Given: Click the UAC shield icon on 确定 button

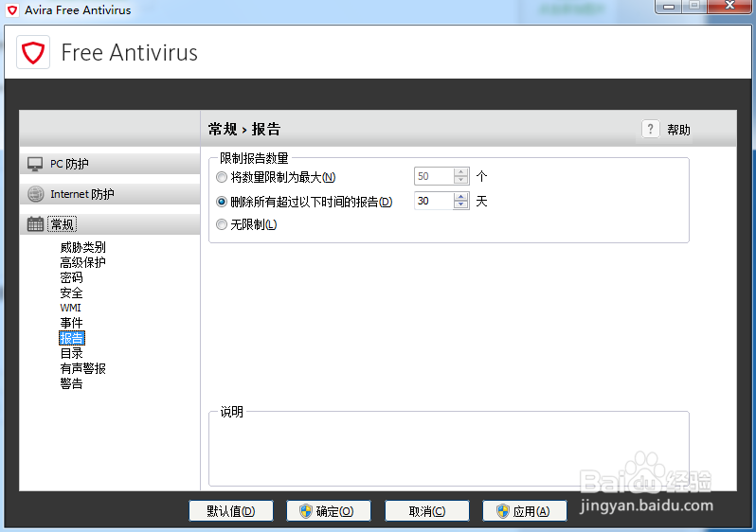Looking at the screenshot, I should coord(306,511).
